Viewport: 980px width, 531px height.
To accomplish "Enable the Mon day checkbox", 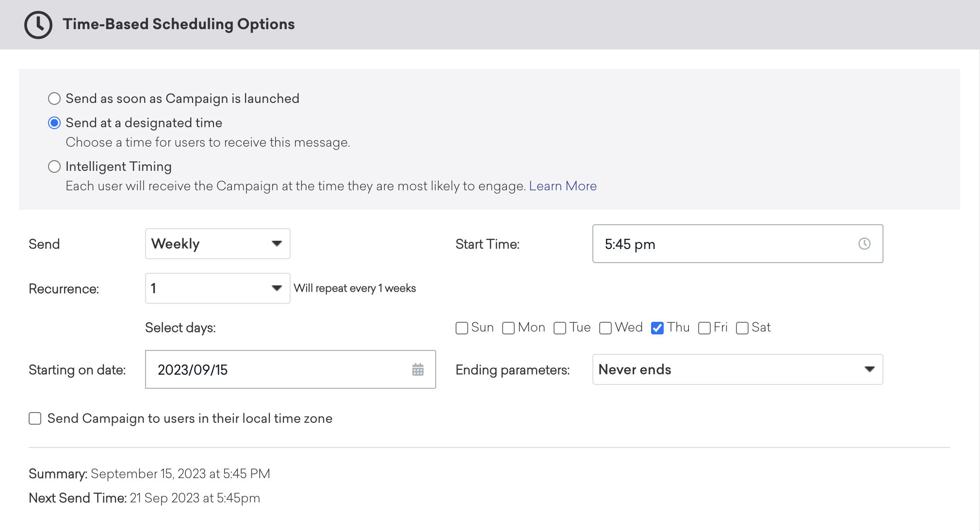I will click(x=508, y=328).
